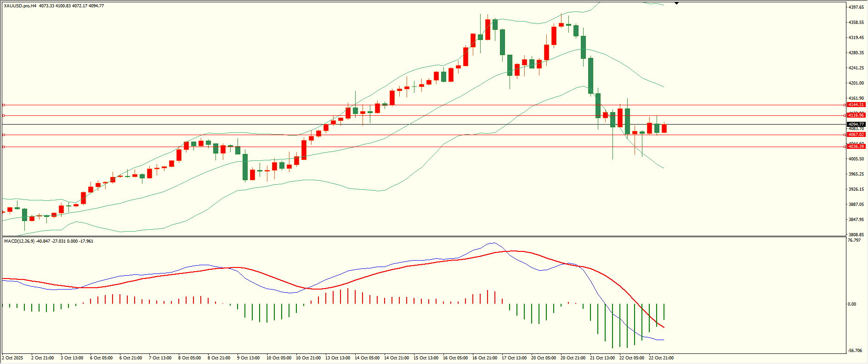
Task: Click the 2 Oct 2025 date label
Action: tap(13, 358)
